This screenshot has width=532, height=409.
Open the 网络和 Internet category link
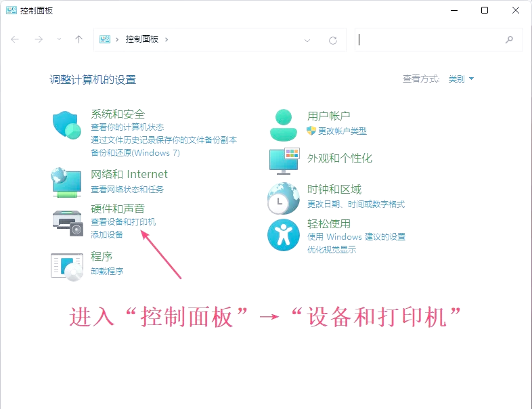tap(129, 174)
